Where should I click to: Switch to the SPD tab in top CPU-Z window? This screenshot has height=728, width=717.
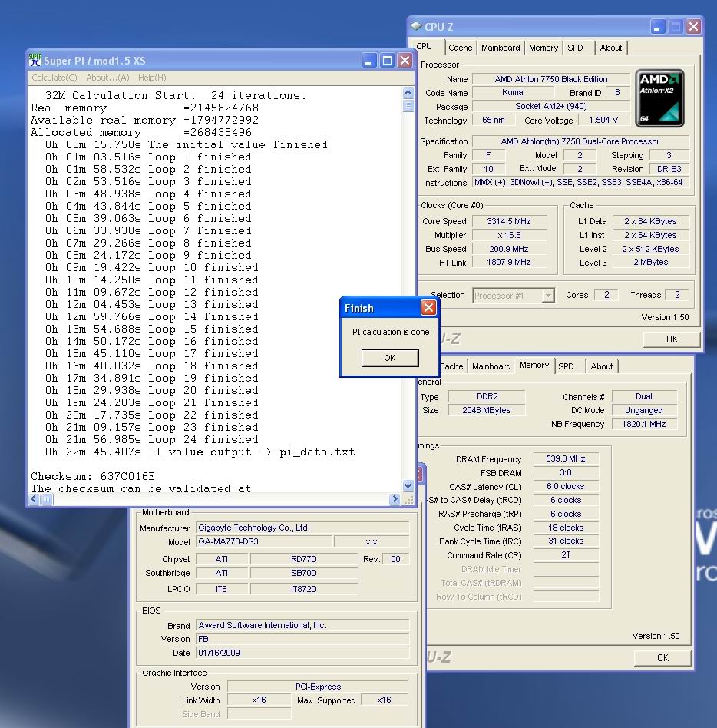[x=575, y=48]
